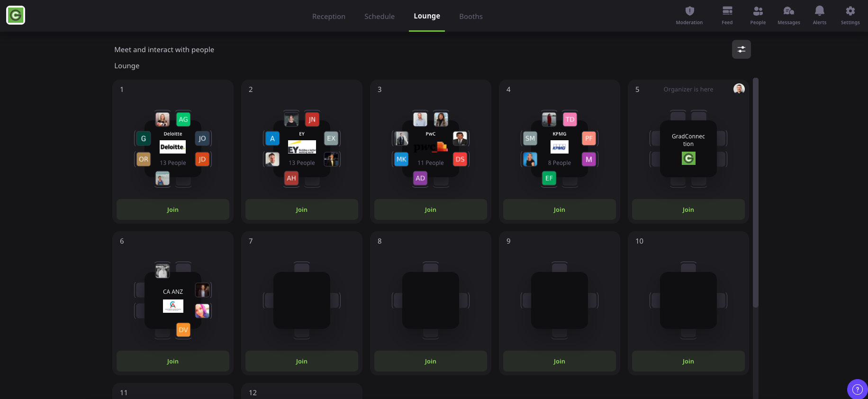The height and width of the screenshot is (399, 868).
Task: Click the KPMG logo on table 4
Action: [560, 147]
